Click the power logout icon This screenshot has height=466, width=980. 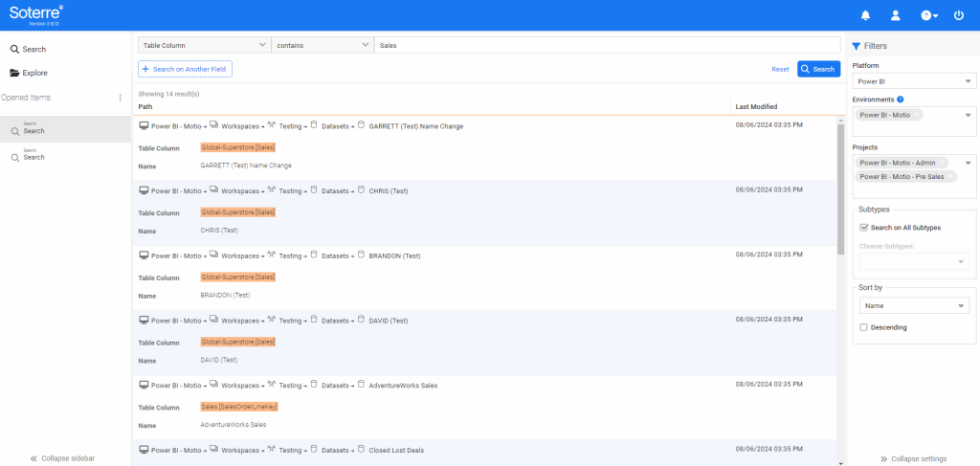click(x=959, y=15)
